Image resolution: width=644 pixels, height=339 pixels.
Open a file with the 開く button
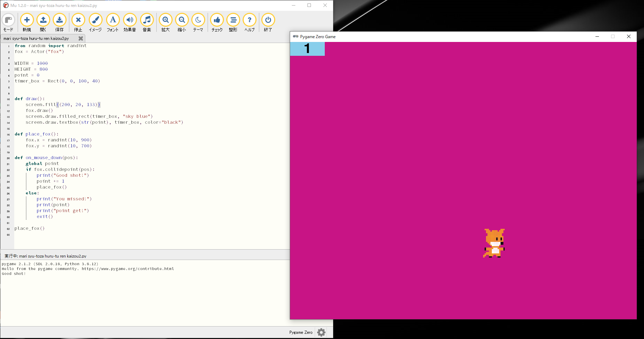[x=43, y=23]
